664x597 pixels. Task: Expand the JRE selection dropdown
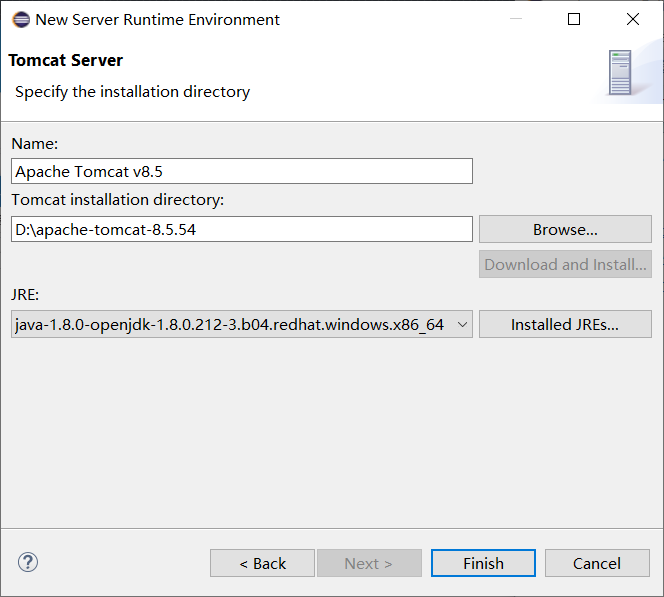coord(242,324)
